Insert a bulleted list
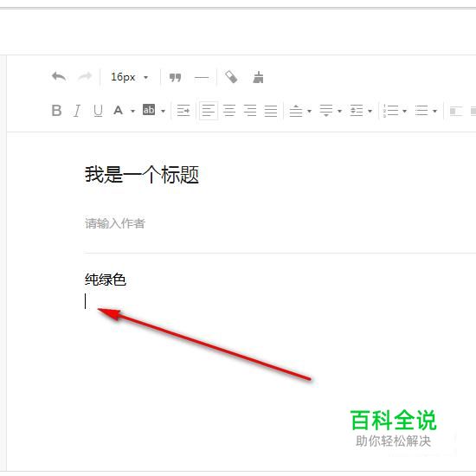Image resolution: width=476 pixels, height=476 pixels. [421, 111]
